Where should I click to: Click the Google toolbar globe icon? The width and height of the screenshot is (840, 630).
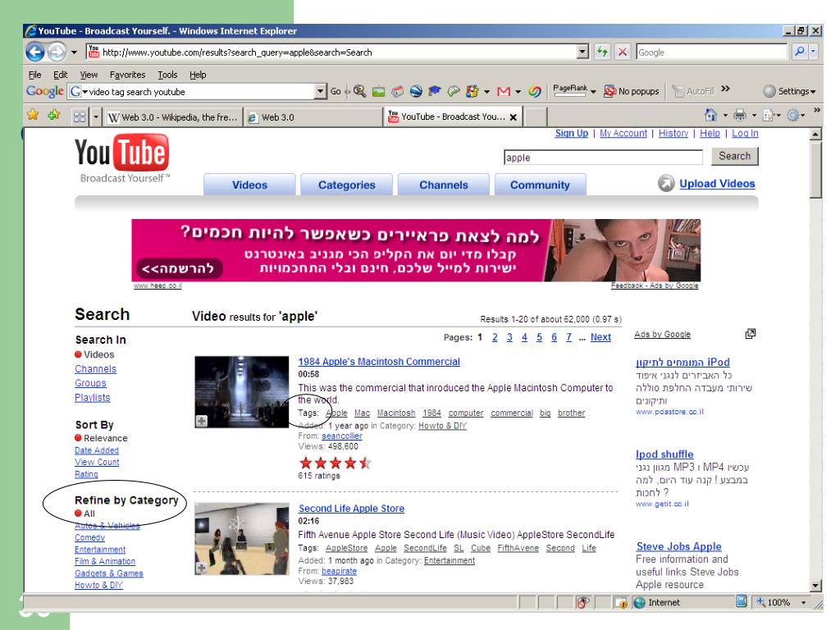[x=416, y=92]
